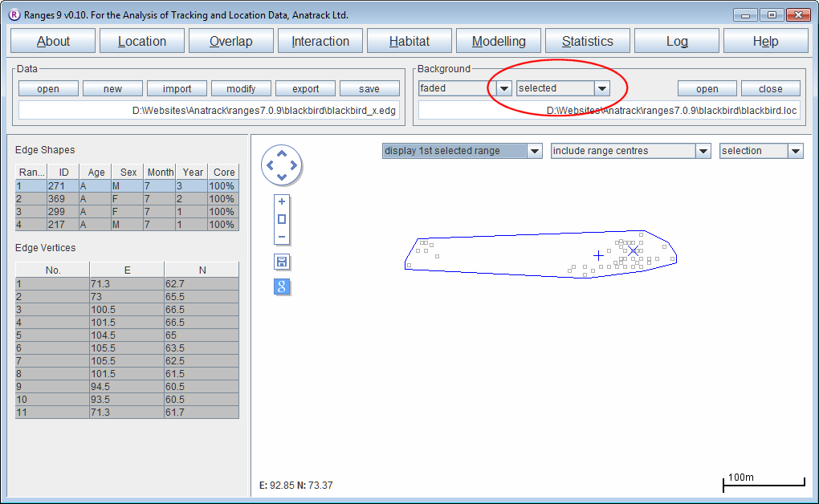The image size is (819, 504).
Task: Click the pan down arrow on the map
Action: 281,177
